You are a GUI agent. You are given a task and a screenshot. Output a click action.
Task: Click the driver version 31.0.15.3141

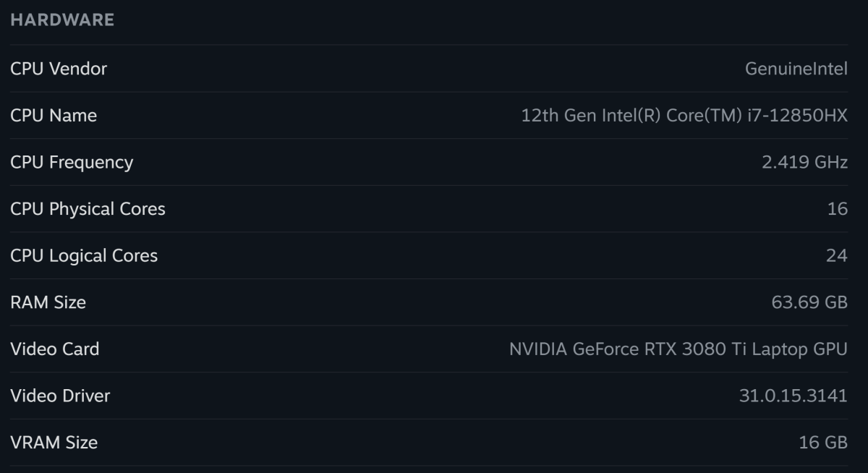(793, 396)
